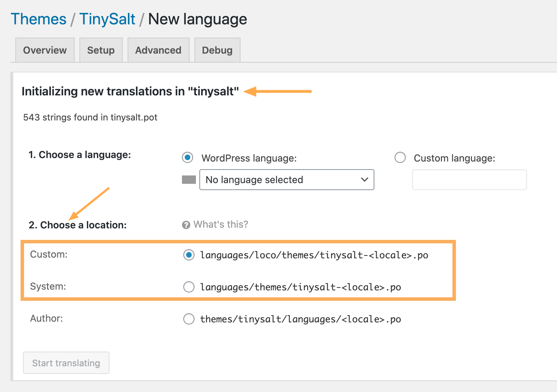Click the 'Custom:' location label
The width and height of the screenshot is (557, 392).
pyautogui.click(x=49, y=254)
